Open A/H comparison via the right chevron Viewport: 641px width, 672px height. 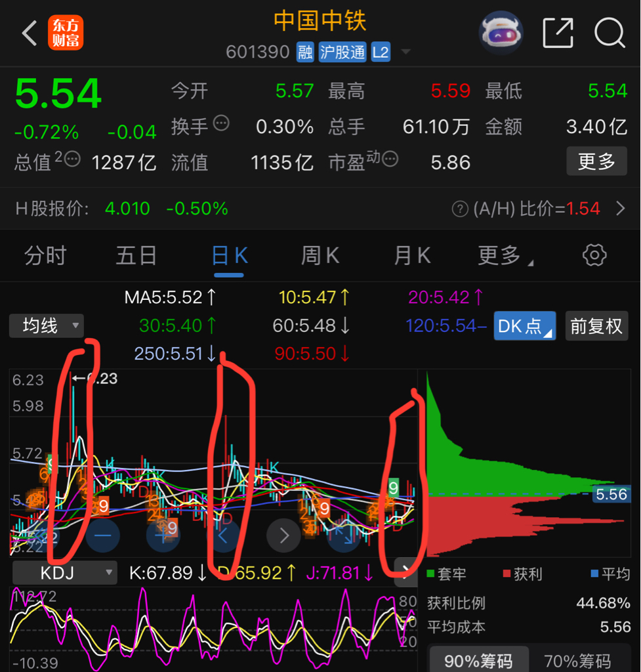621,209
